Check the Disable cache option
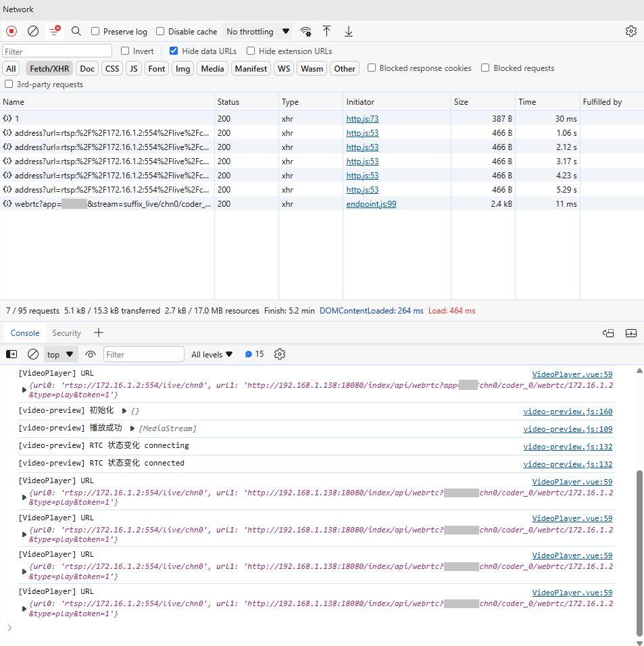The image size is (644, 646). tap(160, 32)
